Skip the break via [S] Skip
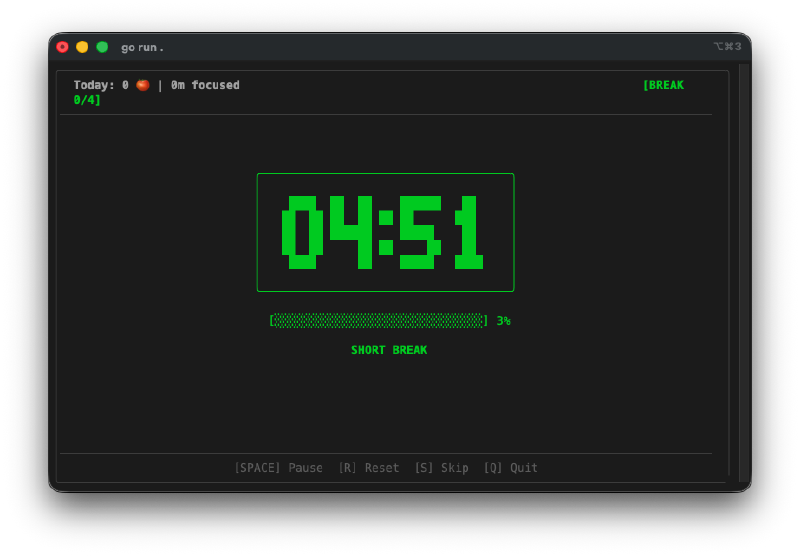Screen dimensions: 800x556 (441, 468)
